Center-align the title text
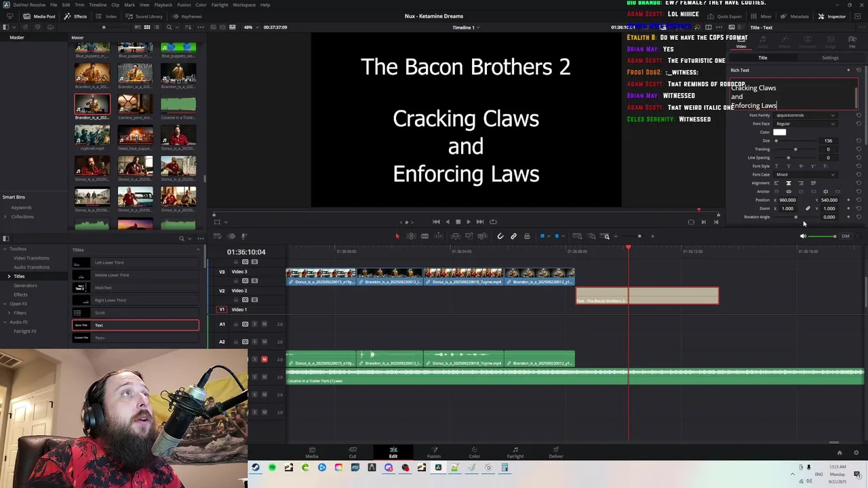The height and width of the screenshot is (488, 868). tap(788, 183)
